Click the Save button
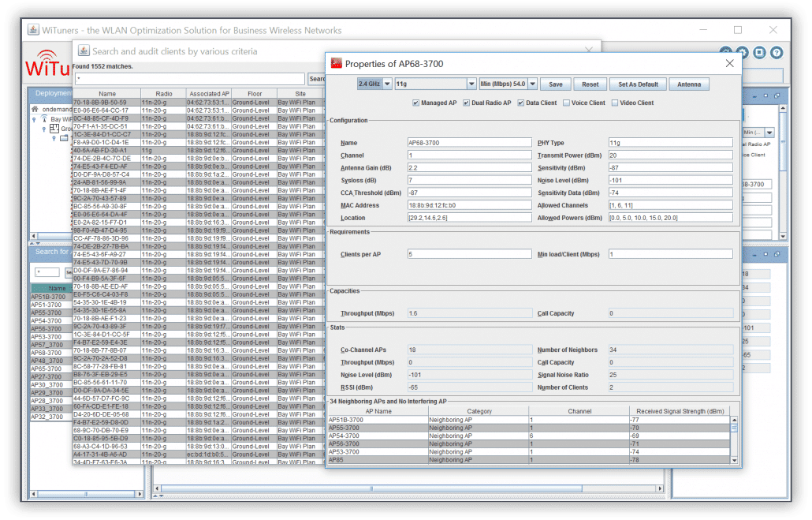Viewport: 812px width, 520px height. 556,84
